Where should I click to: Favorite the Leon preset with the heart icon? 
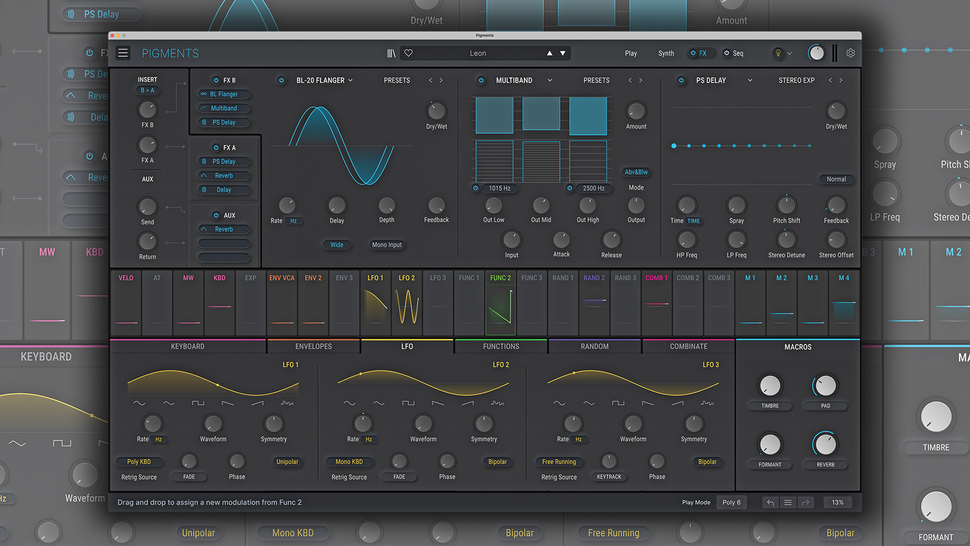click(x=408, y=53)
